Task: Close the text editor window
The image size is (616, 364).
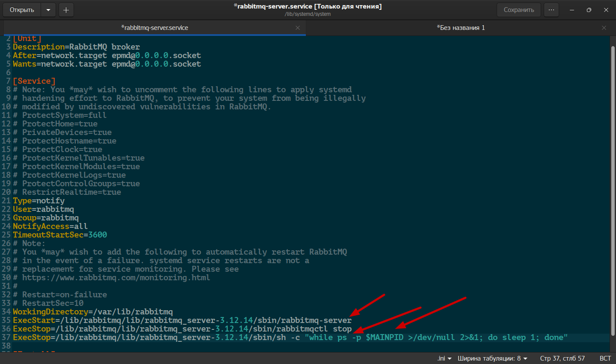Action: pyautogui.click(x=606, y=10)
